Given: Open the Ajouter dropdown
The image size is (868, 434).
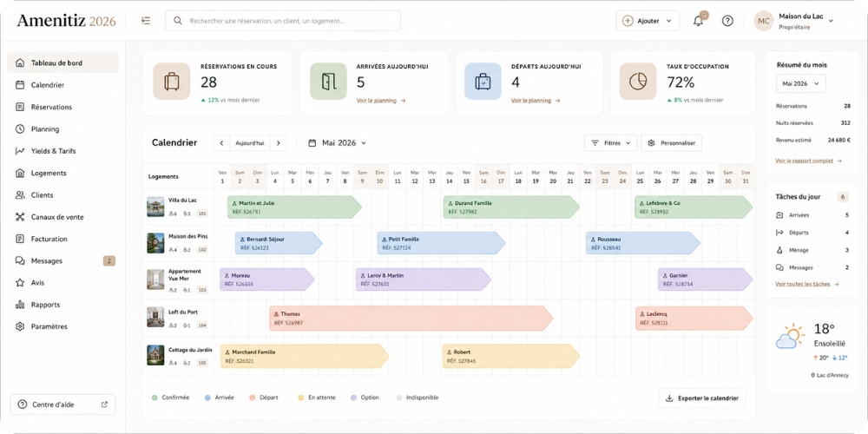Looking at the screenshot, I should point(648,21).
